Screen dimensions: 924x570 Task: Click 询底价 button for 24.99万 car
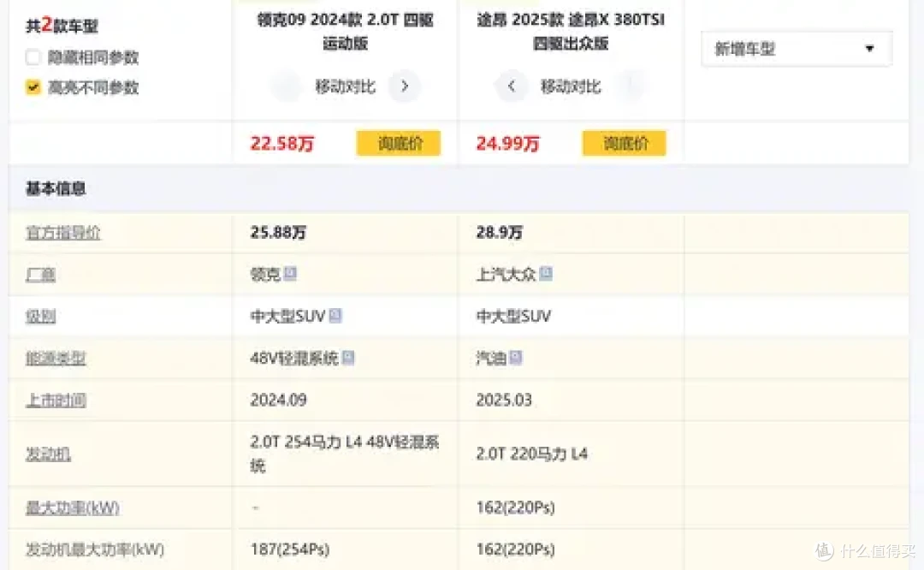click(x=624, y=143)
